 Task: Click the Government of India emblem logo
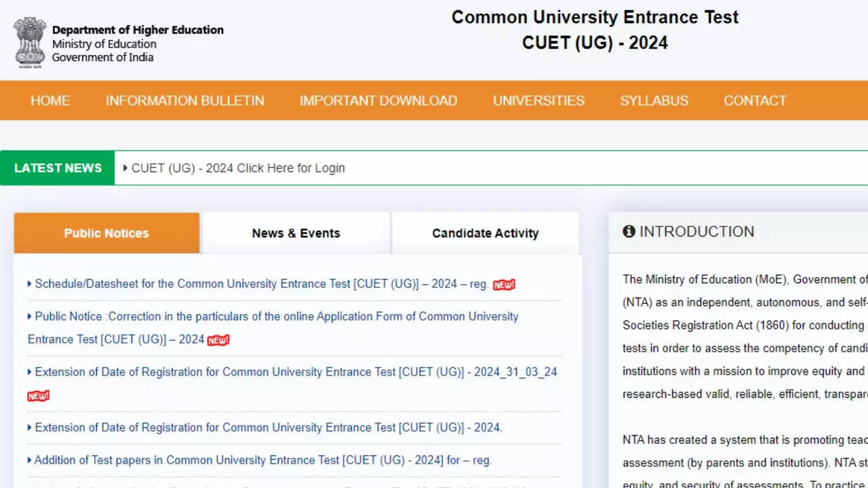(x=29, y=42)
